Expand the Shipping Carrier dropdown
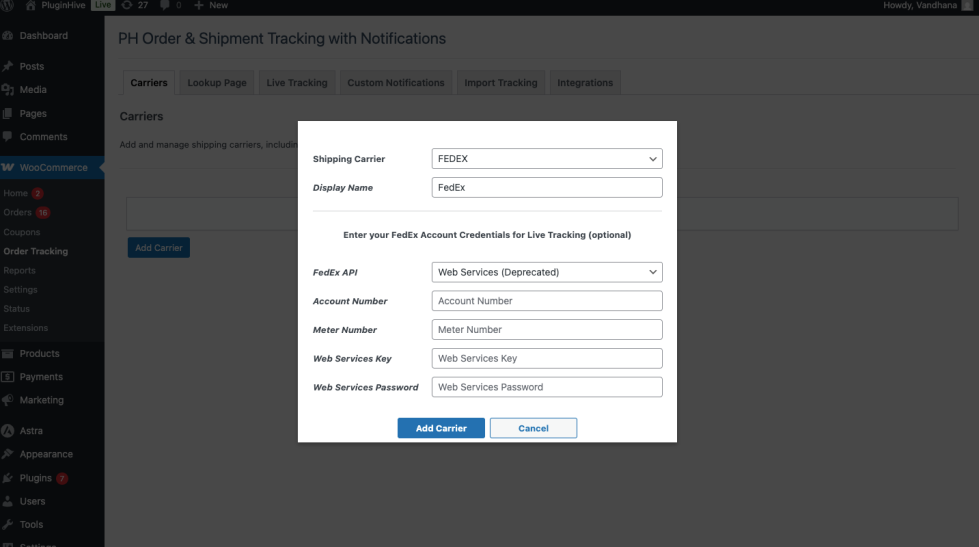979x547 pixels. pyautogui.click(x=547, y=159)
